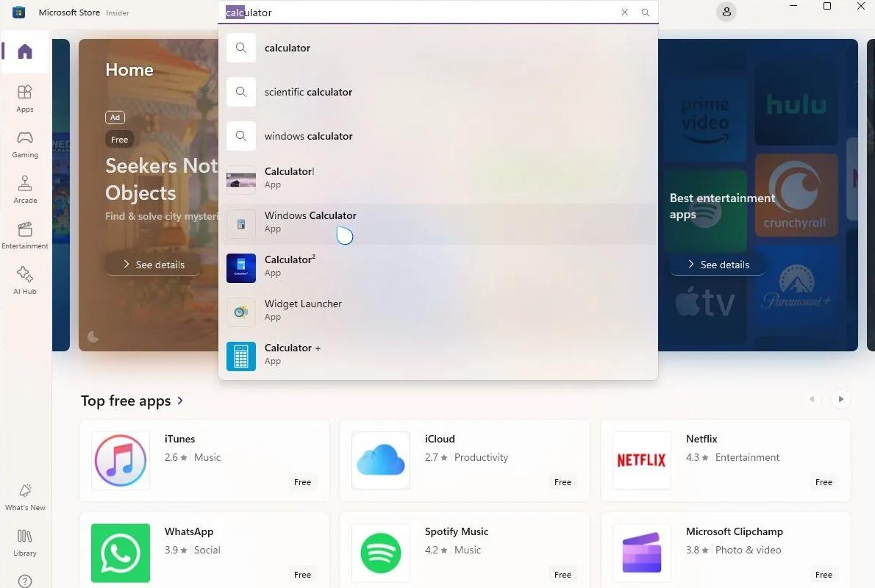Open the Library icon

click(25, 542)
